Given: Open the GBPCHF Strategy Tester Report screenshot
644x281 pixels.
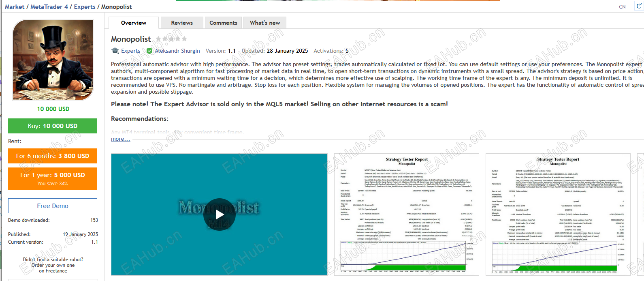Looking at the screenshot, I should pyautogui.click(x=558, y=215).
